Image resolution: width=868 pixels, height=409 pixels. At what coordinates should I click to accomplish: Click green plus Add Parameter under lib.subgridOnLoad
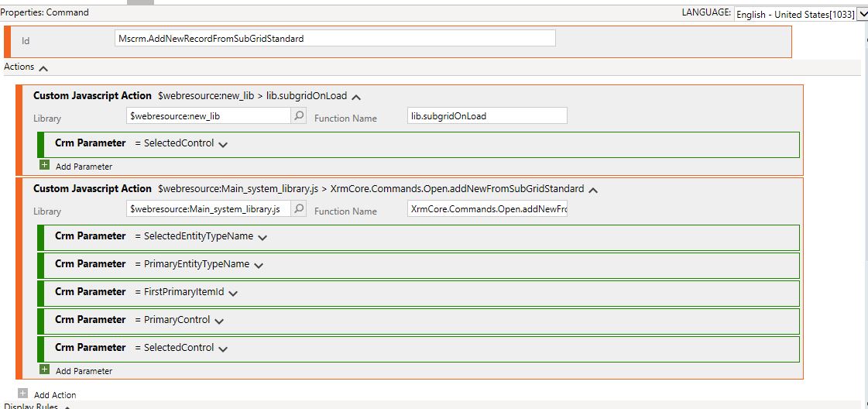pos(44,165)
